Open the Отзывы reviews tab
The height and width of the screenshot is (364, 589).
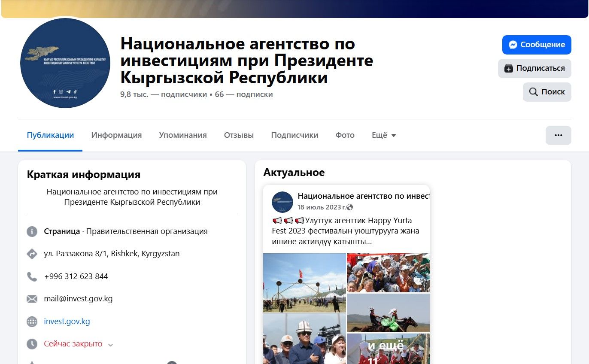(239, 135)
